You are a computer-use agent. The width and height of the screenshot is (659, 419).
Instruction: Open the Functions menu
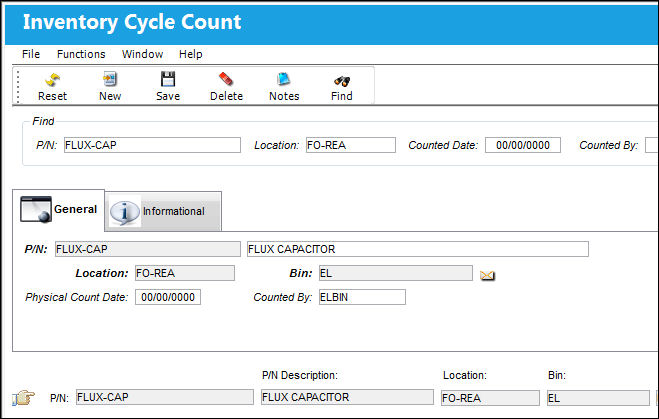click(81, 54)
